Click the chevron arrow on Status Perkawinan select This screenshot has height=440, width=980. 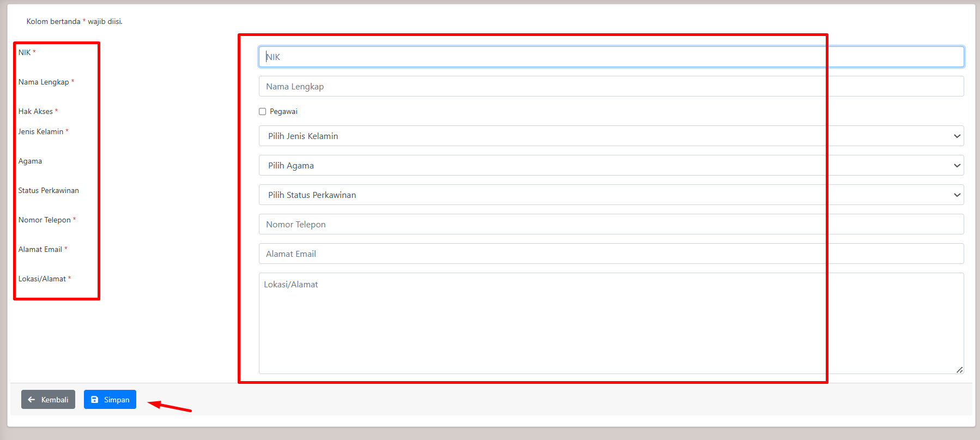[x=957, y=195]
